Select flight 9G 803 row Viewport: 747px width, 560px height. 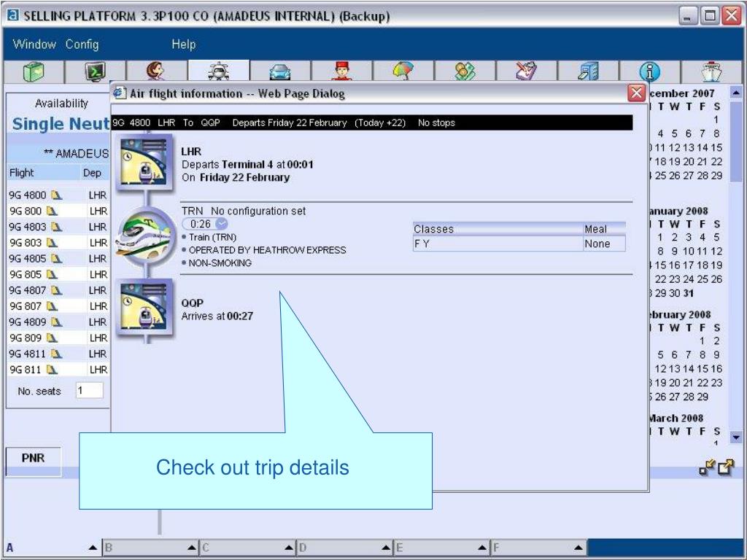pos(58,243)
